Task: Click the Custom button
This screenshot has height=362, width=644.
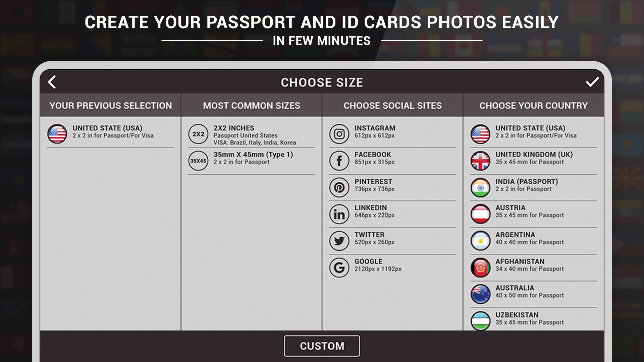Action: [322, 346]
